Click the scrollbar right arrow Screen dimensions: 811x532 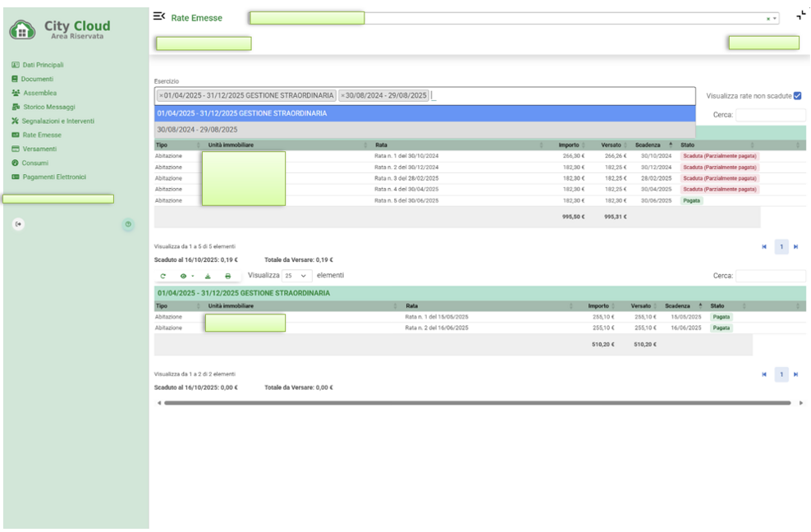click(x=801, y=402)
